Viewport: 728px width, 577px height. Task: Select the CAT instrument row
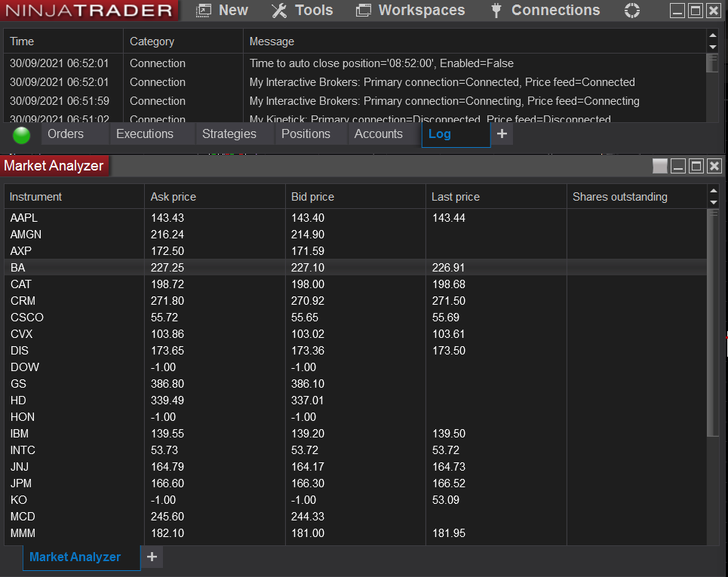pos(355,284)
